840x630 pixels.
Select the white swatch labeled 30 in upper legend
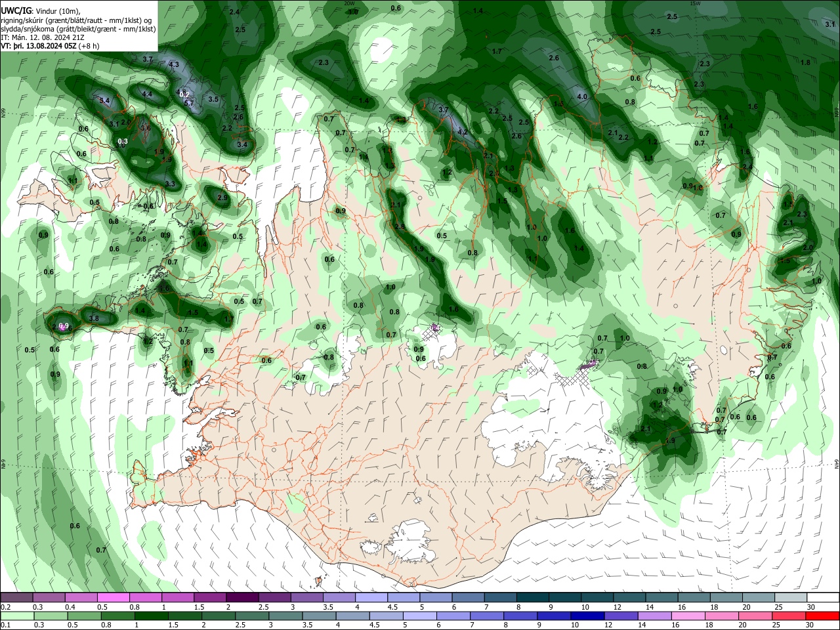coord(823,597)
